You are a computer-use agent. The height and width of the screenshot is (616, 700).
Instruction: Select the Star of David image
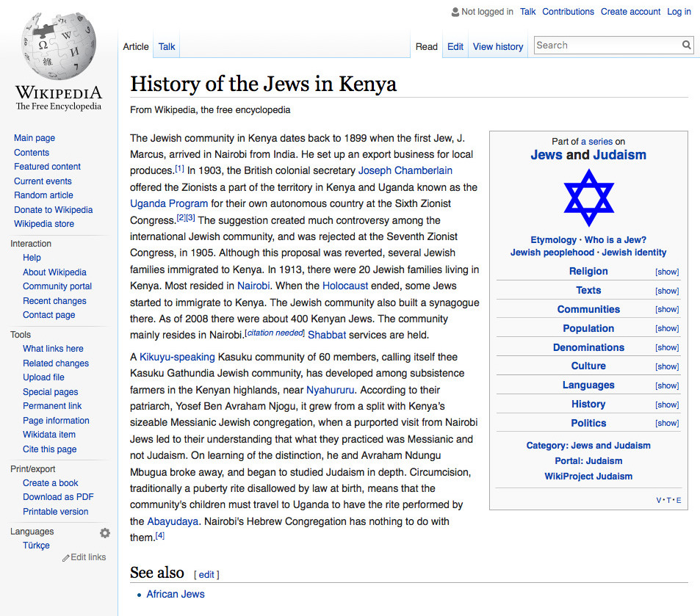pyautogui.click(x=588, y=198)
